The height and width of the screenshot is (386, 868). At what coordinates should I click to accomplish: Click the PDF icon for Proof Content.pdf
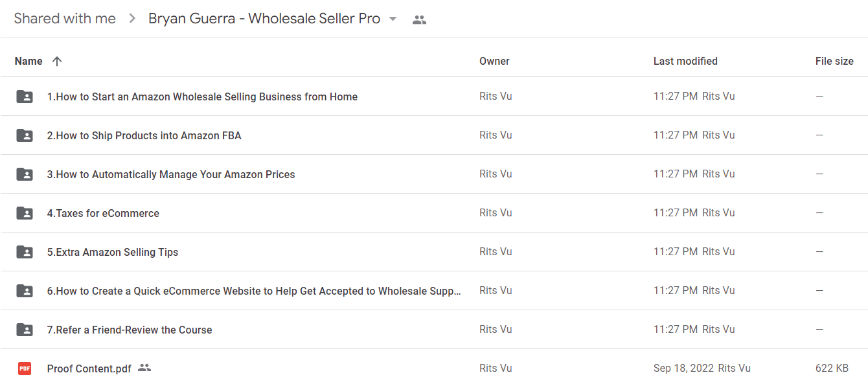click(x=25, y=369)
